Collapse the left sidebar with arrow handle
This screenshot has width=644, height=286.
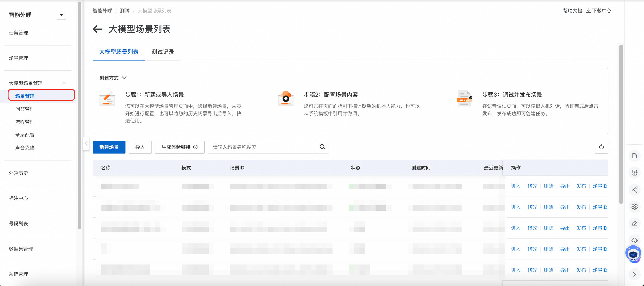[x=86, y=143]
